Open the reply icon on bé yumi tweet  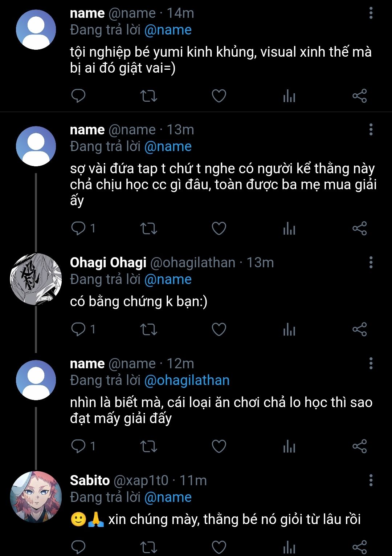78,96
